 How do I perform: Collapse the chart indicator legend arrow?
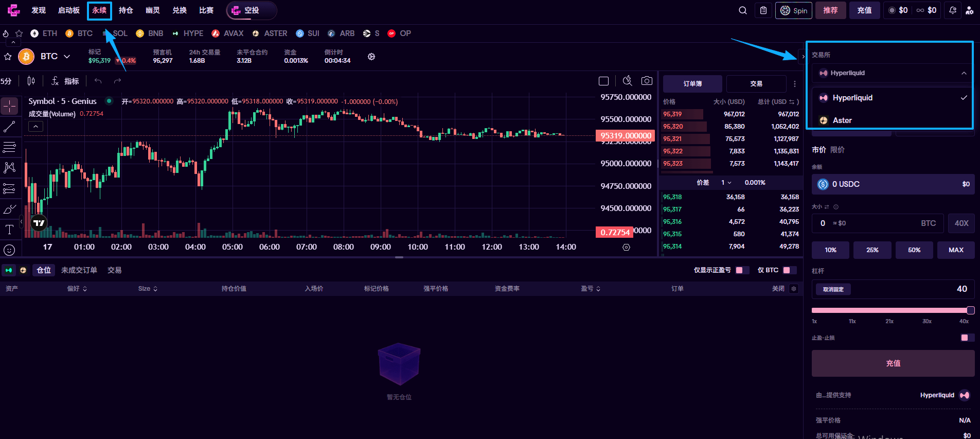coord(35,127)
